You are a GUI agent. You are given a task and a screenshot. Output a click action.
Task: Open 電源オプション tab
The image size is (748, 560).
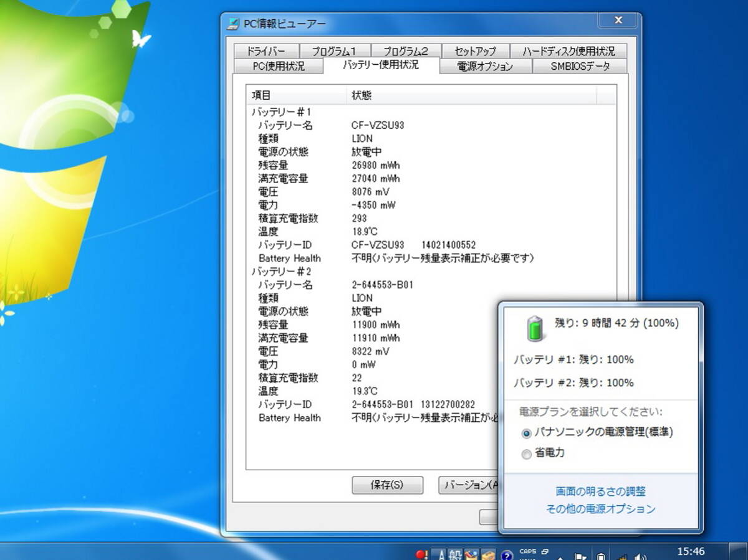click(485, 66)
